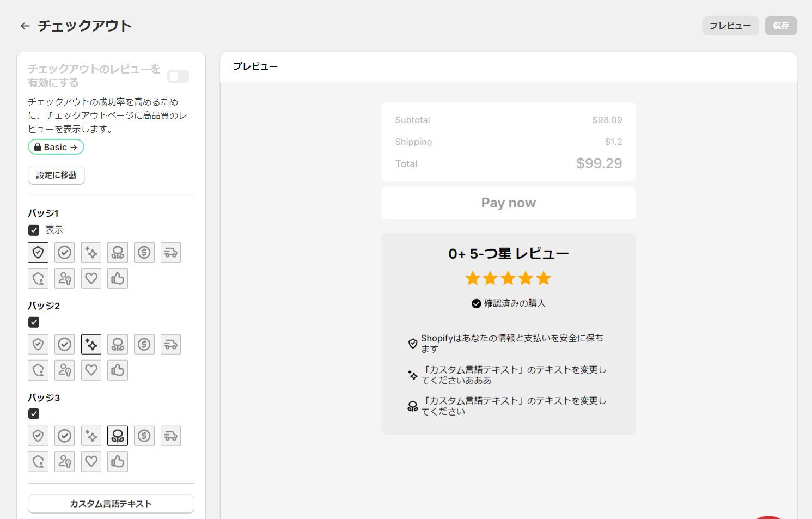Select delivery truck icon for バッジ2

(x=171, y=344)
